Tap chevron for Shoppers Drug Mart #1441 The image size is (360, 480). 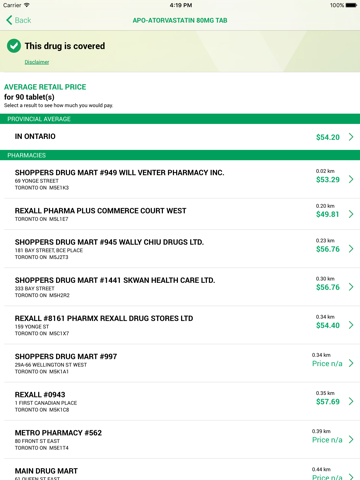pyautogui.click(x=351, y=287)
